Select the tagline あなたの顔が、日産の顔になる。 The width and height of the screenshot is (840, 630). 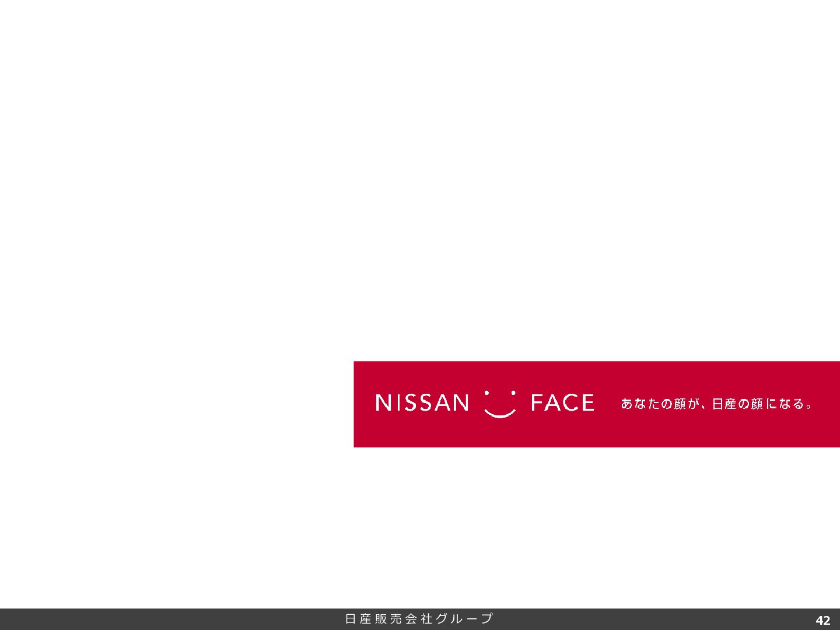[x=716, y=404]
